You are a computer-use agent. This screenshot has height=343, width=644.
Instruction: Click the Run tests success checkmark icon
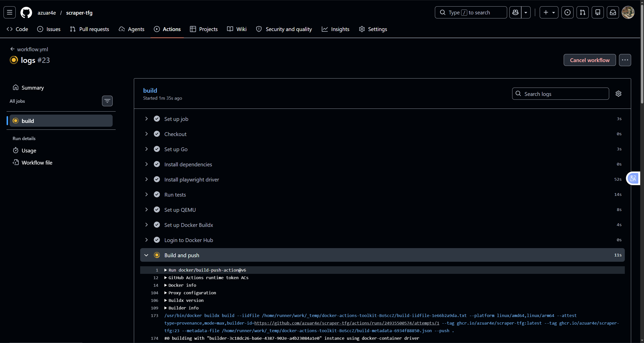pyautogui.click(x=157, y=194)
